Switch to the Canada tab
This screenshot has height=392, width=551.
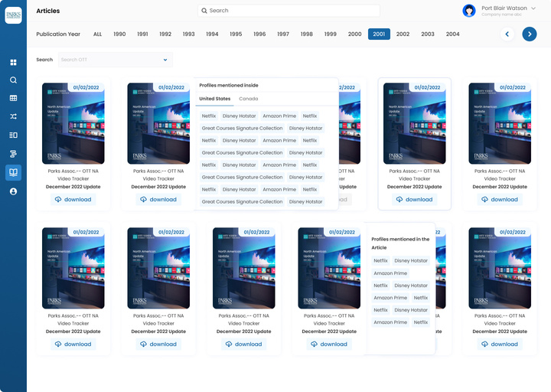click(x=248, y=99)
